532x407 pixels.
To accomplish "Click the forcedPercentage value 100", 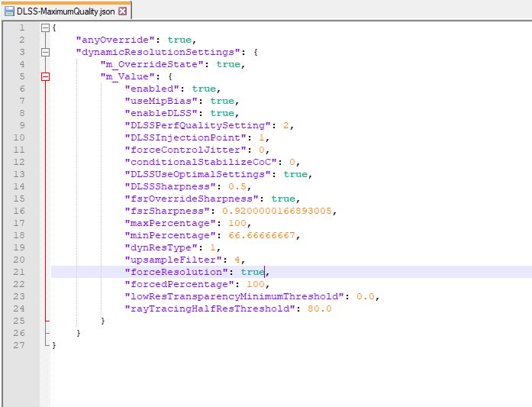I will 256,284.
